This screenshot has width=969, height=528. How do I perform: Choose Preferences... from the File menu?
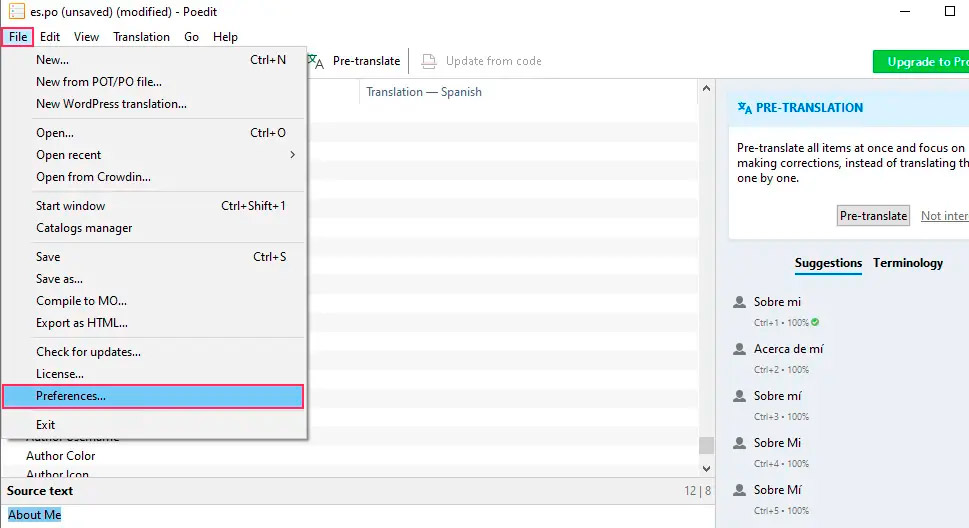(x=153, y=396)
